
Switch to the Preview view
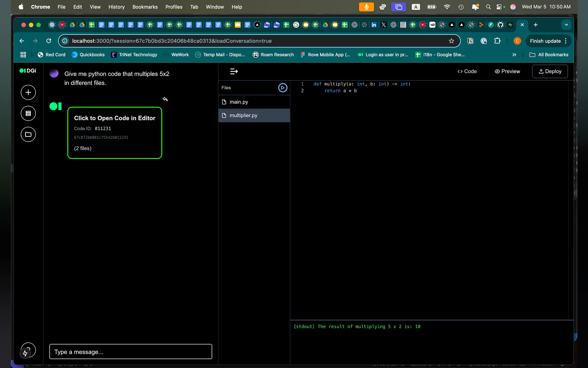[x=507, y=71]
